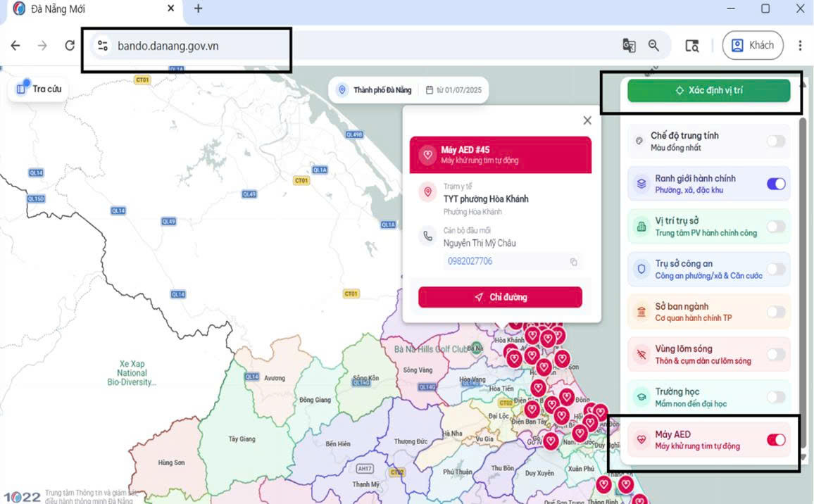This screenshot has width=814, height=504.
Task: Click the browser back arrow
Action: coord(15,46)
